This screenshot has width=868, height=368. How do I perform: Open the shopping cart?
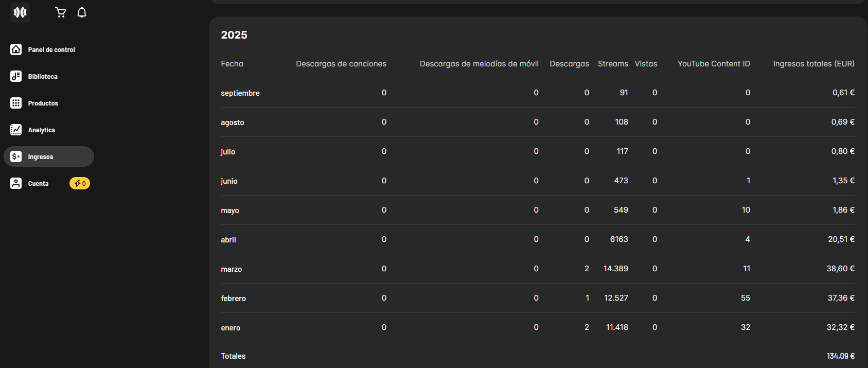[x=61, y=12]
